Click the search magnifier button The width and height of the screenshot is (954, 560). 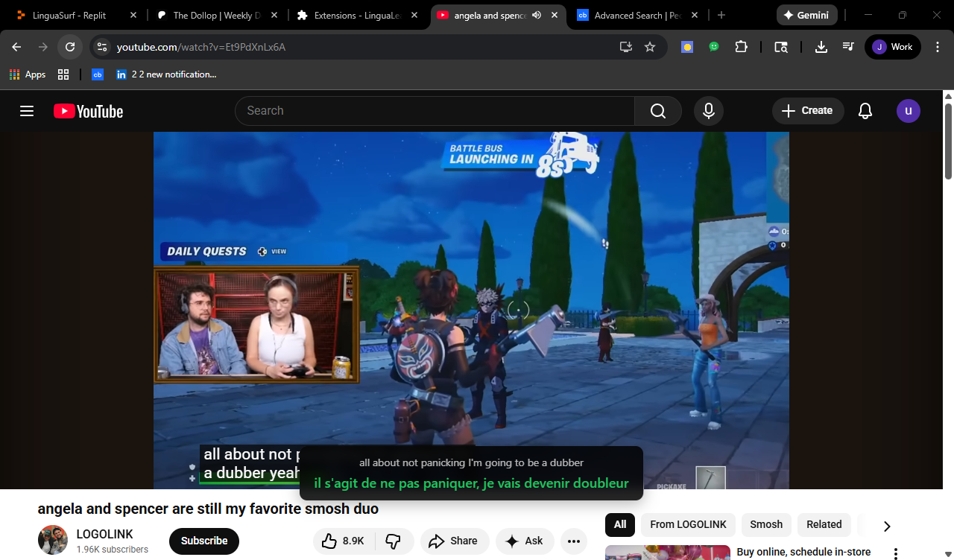[x=658, y=111]
